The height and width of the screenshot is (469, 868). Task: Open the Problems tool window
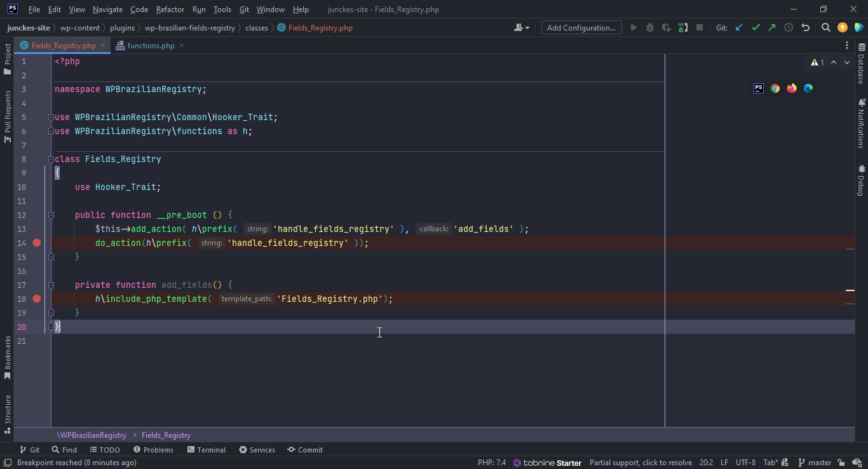point(153,449)
